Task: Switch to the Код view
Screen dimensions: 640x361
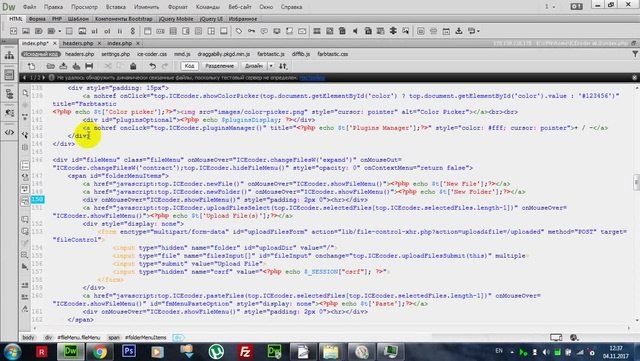Action: pos(189,66)
